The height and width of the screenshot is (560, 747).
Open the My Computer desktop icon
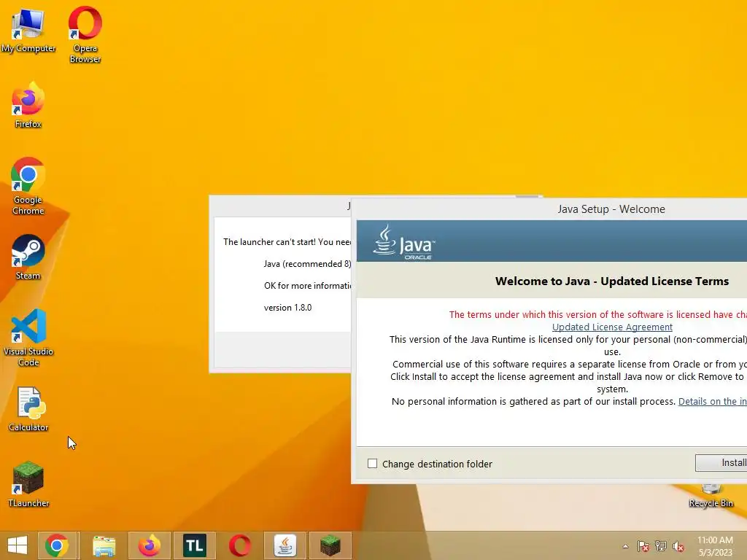28,31
